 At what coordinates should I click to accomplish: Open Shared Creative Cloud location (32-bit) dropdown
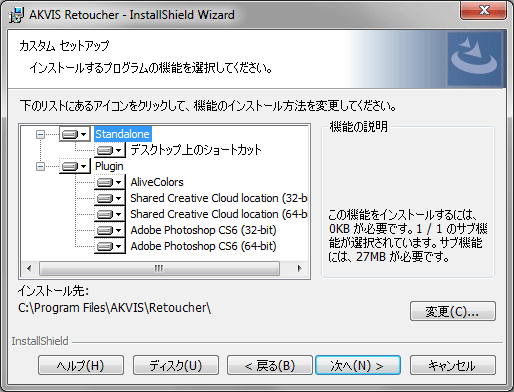coord(110,198)
